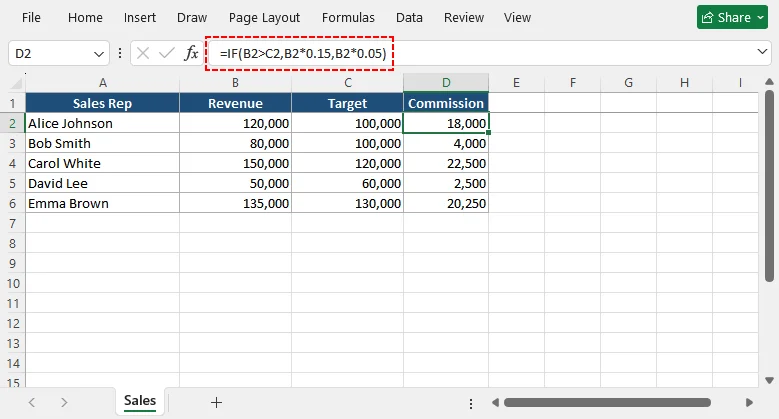Select commission cell 18,000
This screenshot has width=779, height=419.
pyautogui.click(x=446, y=123)
